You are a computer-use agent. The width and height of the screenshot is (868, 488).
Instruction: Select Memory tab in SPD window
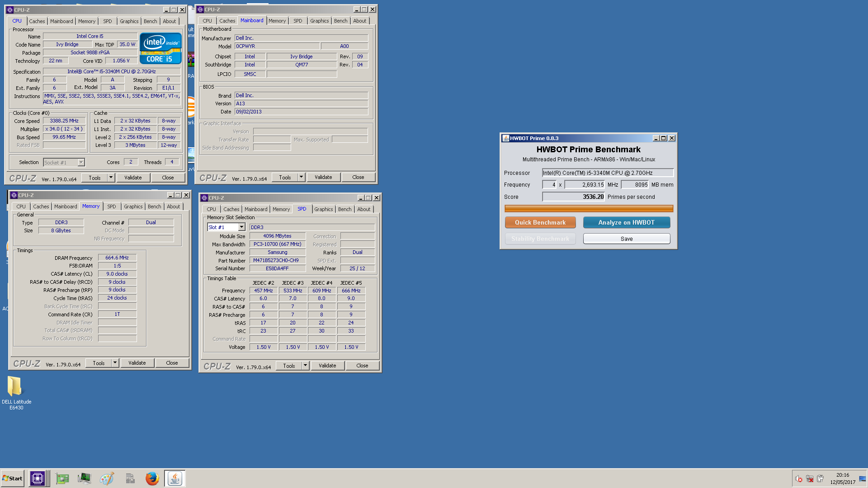coord(281,209)
